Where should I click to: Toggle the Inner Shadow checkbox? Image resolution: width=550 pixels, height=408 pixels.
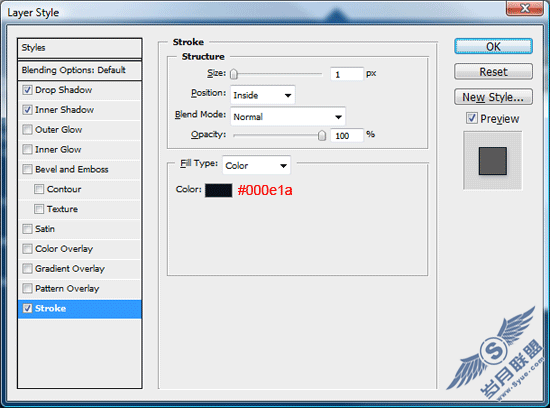pyautogui.click(x=27, y=110)
